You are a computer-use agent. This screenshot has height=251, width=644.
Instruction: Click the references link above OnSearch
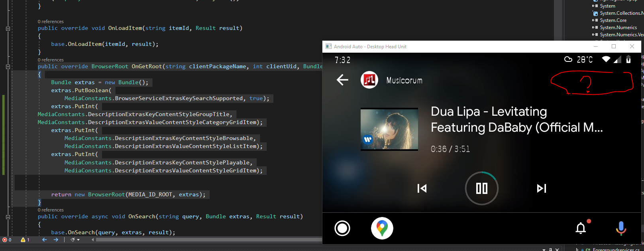point(51,210)
